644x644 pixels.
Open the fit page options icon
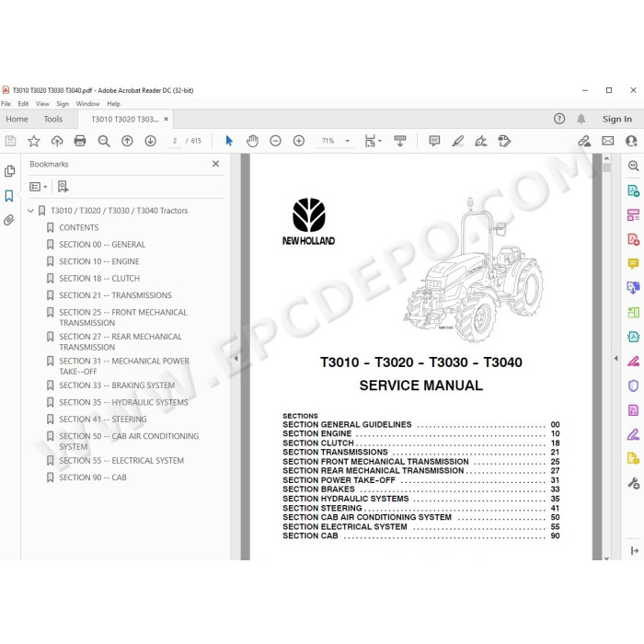(x=373, y=141)
